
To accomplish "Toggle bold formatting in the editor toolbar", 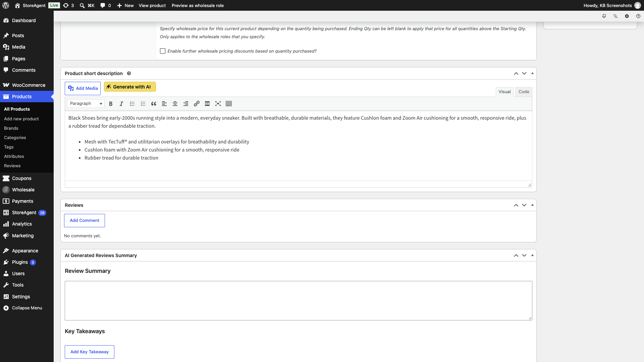I will pos(111,104).
